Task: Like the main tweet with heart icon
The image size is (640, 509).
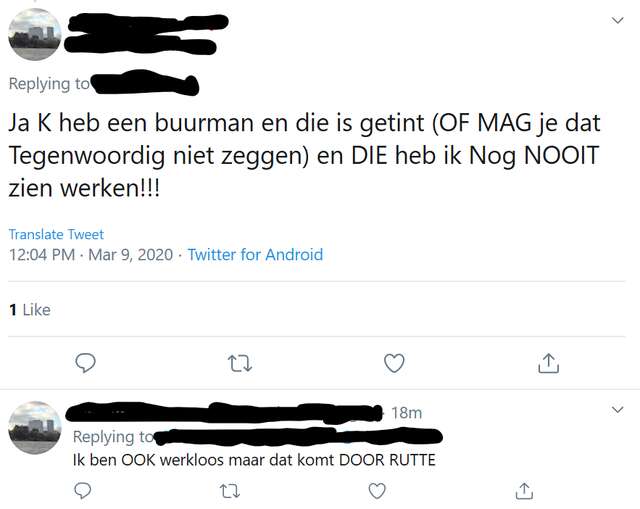Action: 394,363
